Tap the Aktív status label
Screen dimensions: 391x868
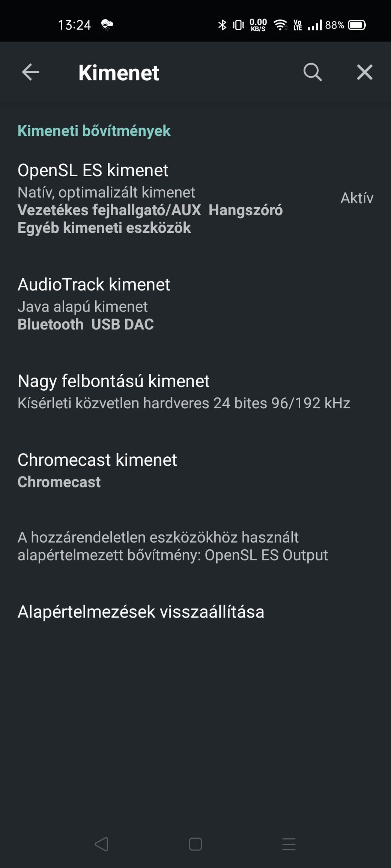(357, 198)
